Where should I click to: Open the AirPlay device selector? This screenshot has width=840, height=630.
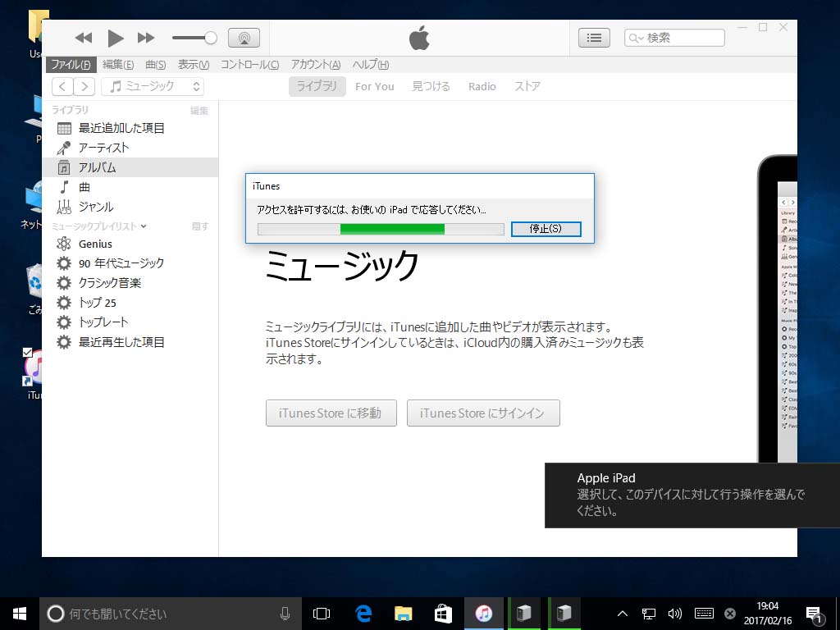tap(244, 38)
